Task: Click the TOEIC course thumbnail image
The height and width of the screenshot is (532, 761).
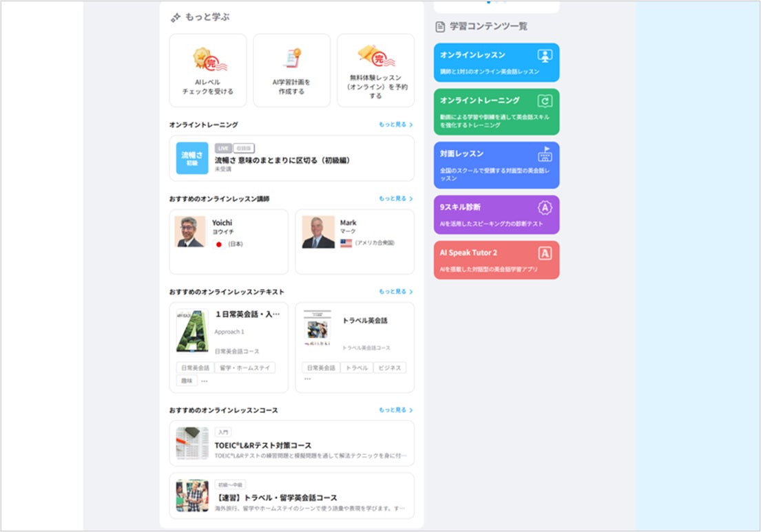Action: click(192, 443)
